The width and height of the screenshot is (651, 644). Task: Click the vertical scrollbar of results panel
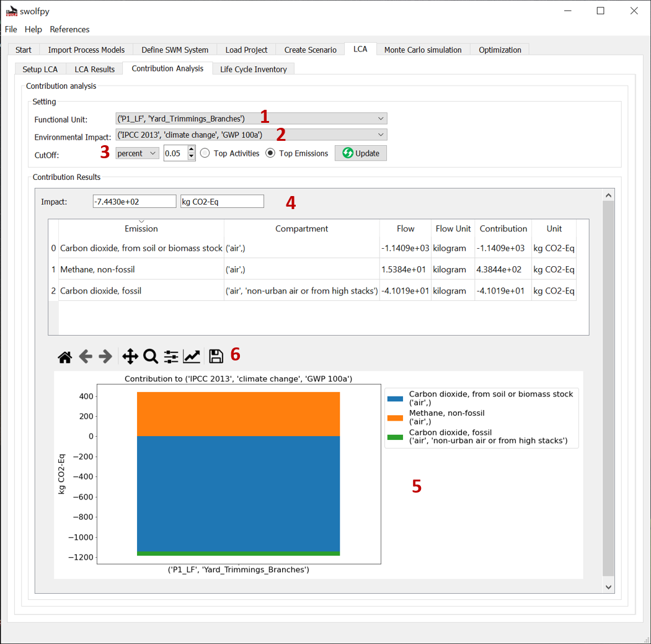pos(608,388)
